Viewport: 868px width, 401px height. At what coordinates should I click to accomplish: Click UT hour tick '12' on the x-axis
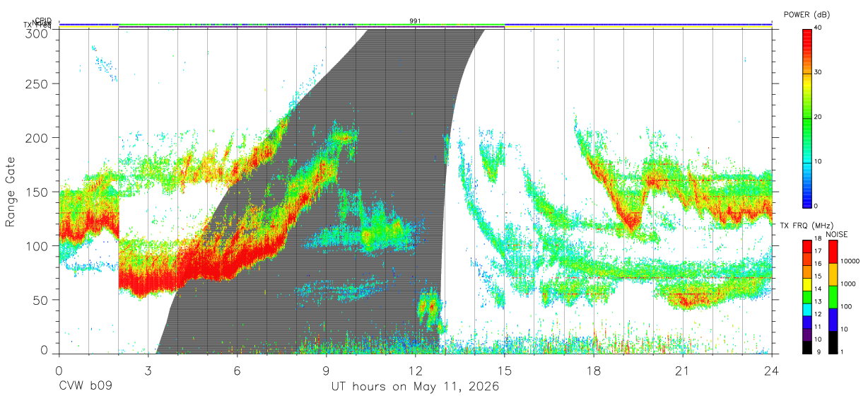tap(416, 371)
